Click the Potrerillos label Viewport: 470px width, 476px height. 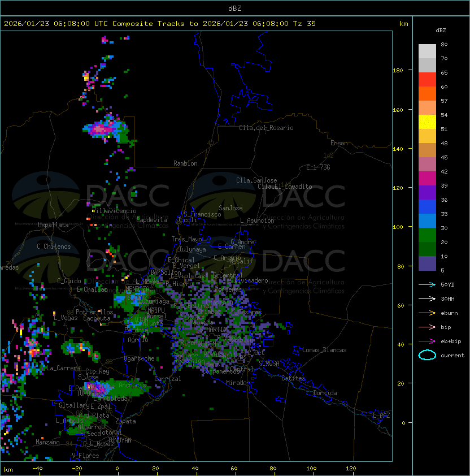(94, 312)
